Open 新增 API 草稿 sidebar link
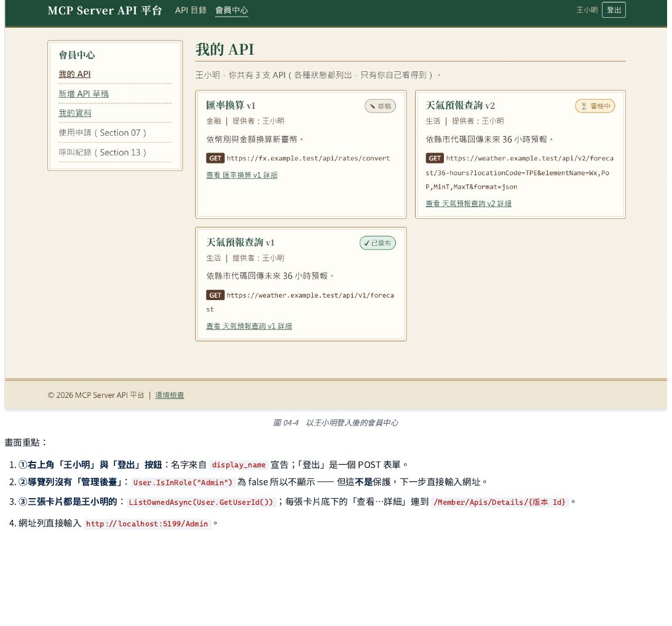Image resolution: width=672 pixels, height=626 pixels. pos(84,94)
